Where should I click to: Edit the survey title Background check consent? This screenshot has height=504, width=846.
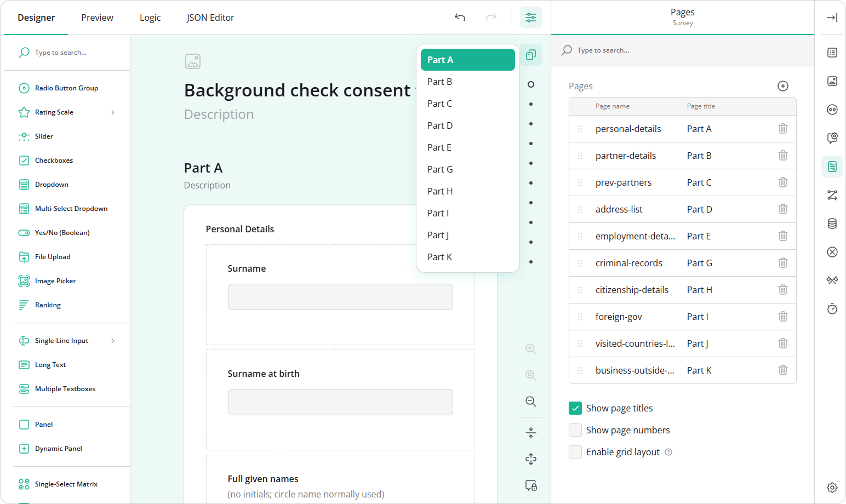click(297, 90)
